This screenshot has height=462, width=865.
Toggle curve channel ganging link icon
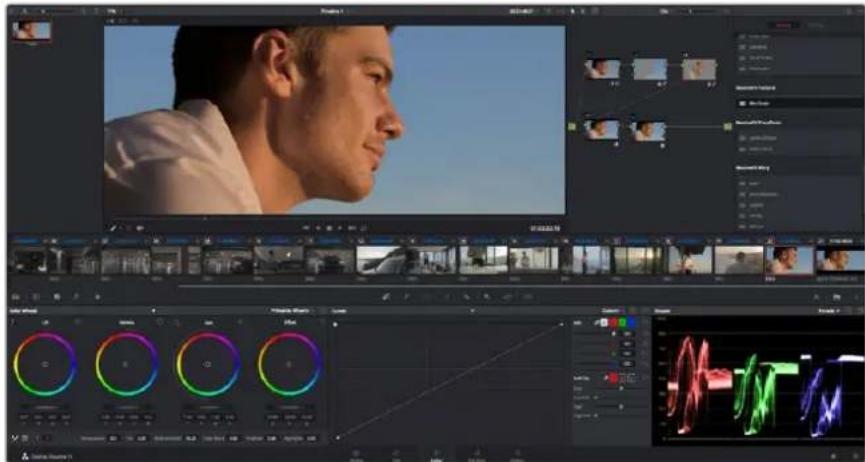tap(596, 322)
